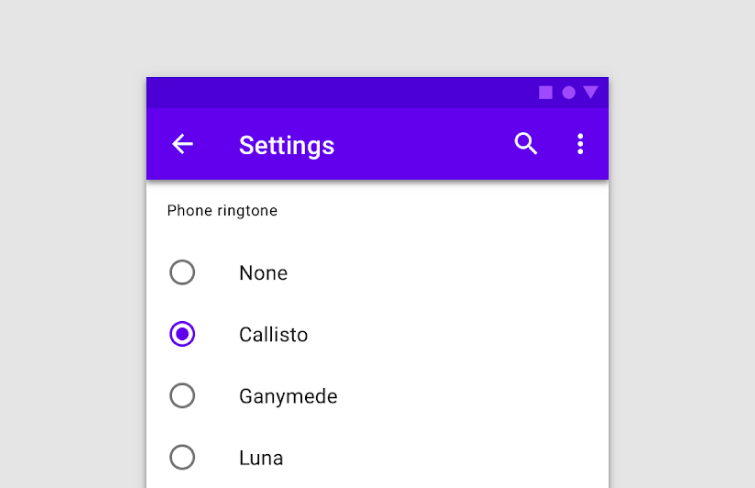Screen dimensions: 755x488
Task: Select the Luna radio button
Action: [x=182, y=458]
